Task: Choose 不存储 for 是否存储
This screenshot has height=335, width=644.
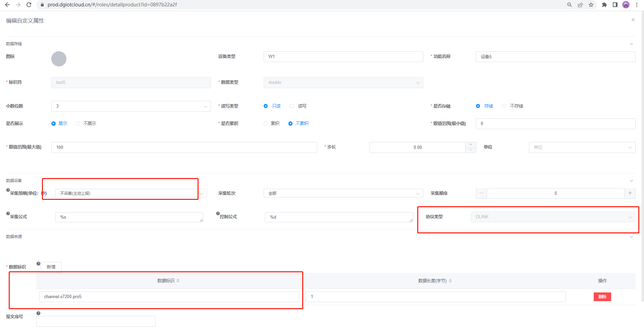Action: [504, 106]
